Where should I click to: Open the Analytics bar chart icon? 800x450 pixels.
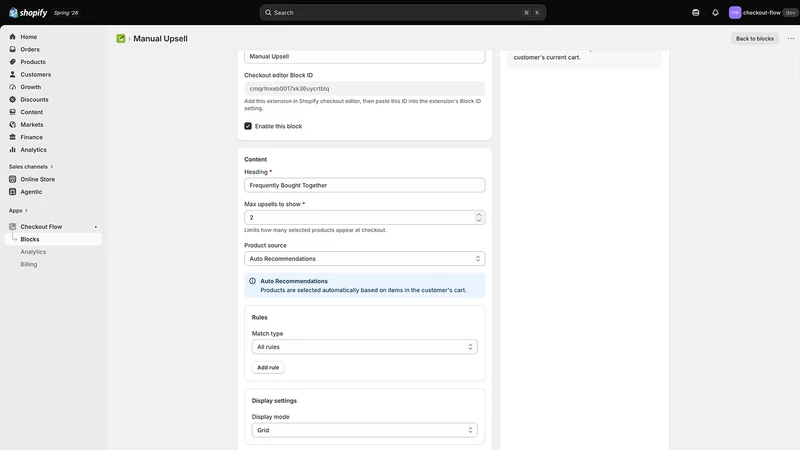(13, 149)
